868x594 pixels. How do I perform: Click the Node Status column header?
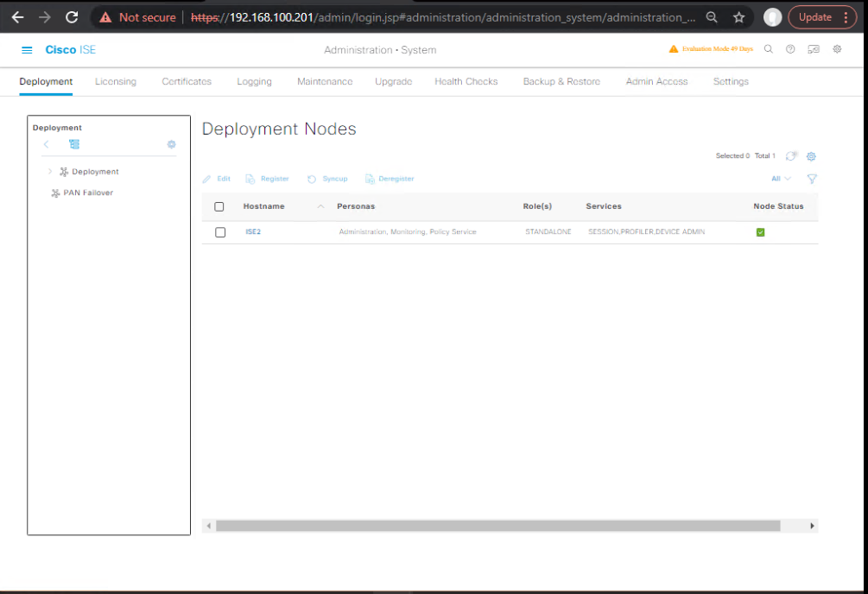tap(778, 206)
